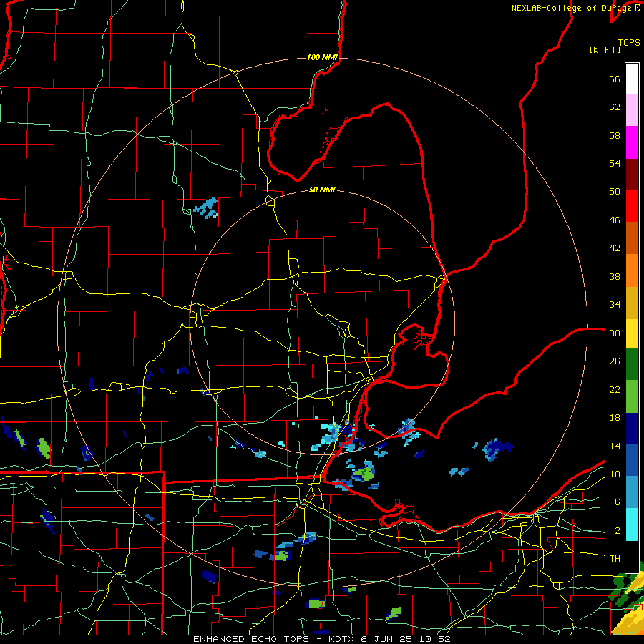Click the "50 NMI" range ring label
This screenshot has width=644, height=644.
(x=322, y=190)
